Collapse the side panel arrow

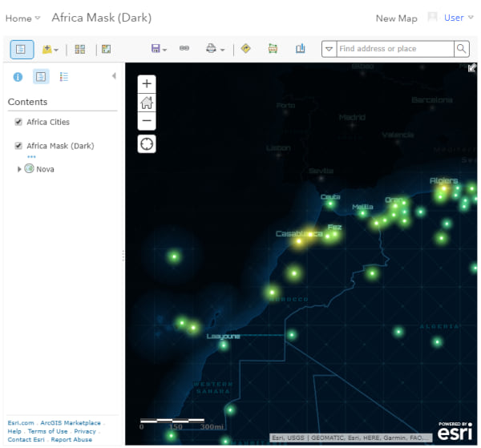click(114, 76)
